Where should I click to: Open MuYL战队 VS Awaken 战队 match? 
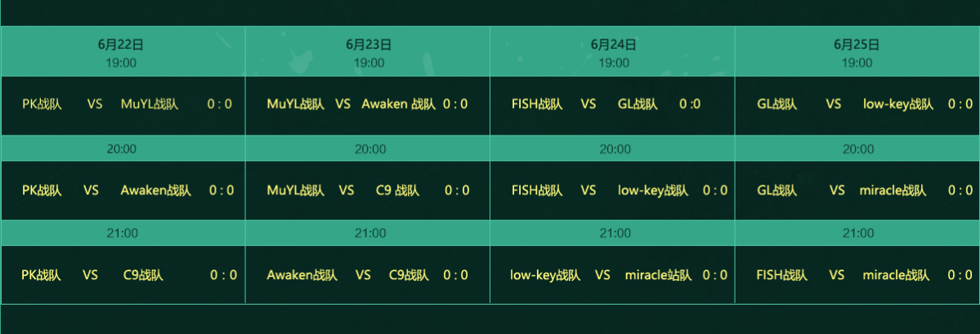click(x=368, y=105)
